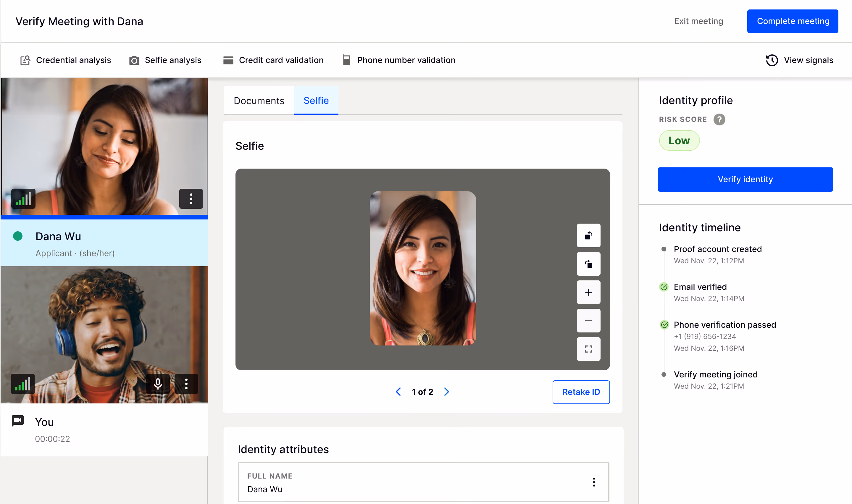This screenshot has width=852, height=504.
Task: Toggle your microphone on the video
Action: point(158,384)
